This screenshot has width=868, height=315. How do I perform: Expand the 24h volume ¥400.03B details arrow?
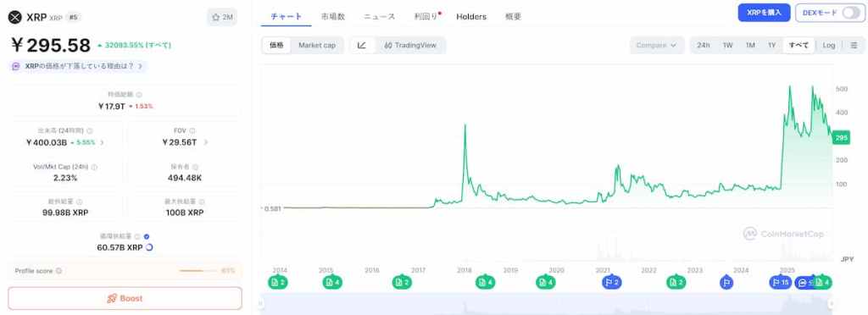coord(102,142)
